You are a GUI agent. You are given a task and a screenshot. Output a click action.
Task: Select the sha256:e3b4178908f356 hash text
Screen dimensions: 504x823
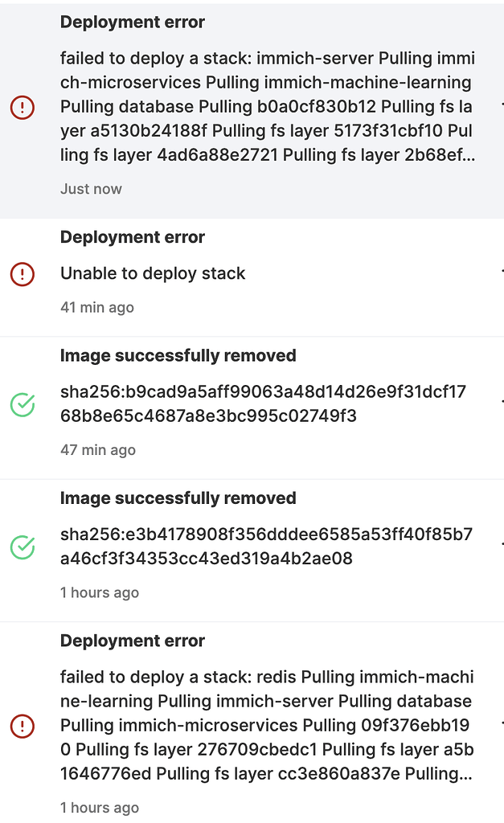266,547
